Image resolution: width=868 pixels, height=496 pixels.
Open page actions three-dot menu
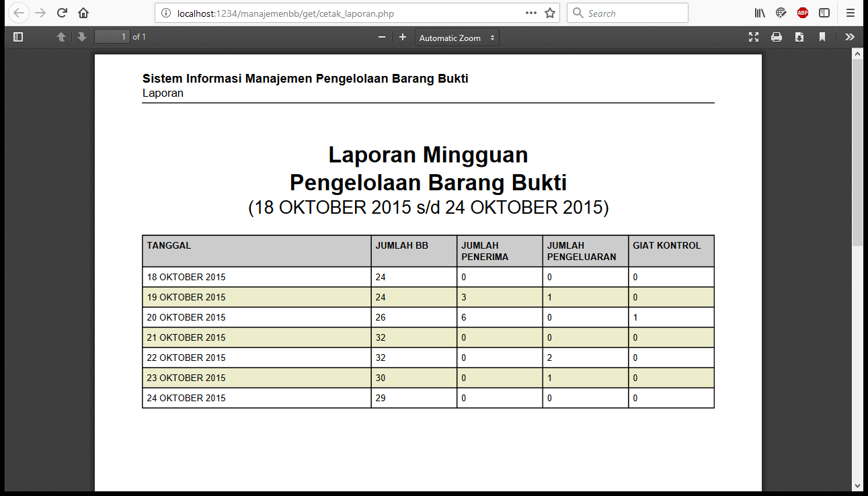[531, 13]
